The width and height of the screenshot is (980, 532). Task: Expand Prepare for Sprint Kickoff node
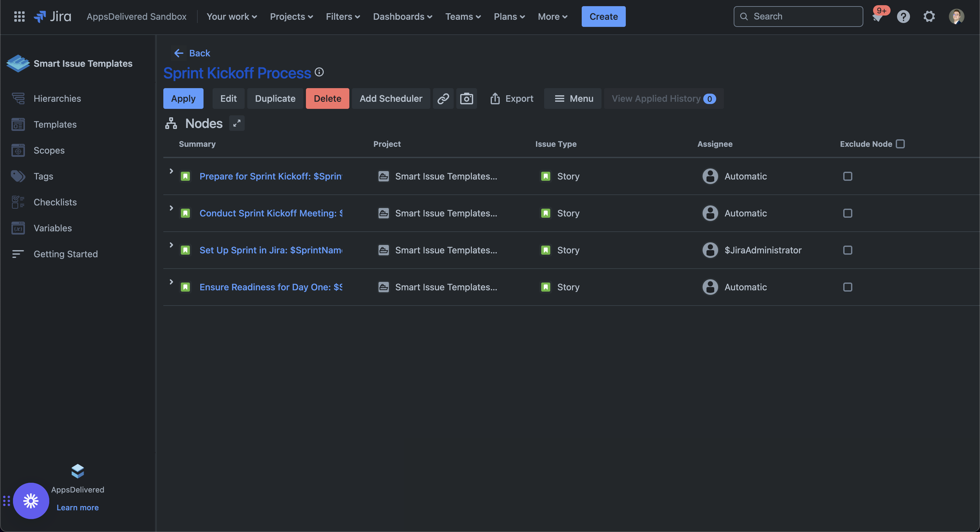[171, 171]
